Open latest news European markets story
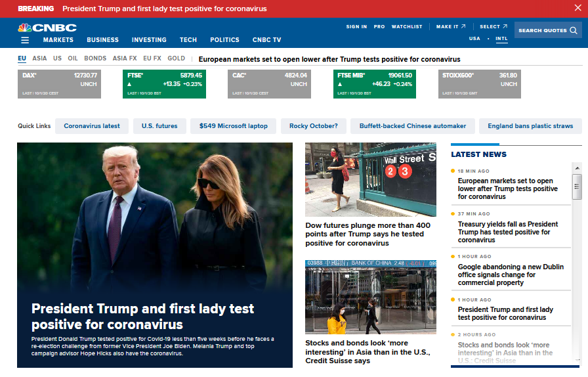 pos(508,189)
